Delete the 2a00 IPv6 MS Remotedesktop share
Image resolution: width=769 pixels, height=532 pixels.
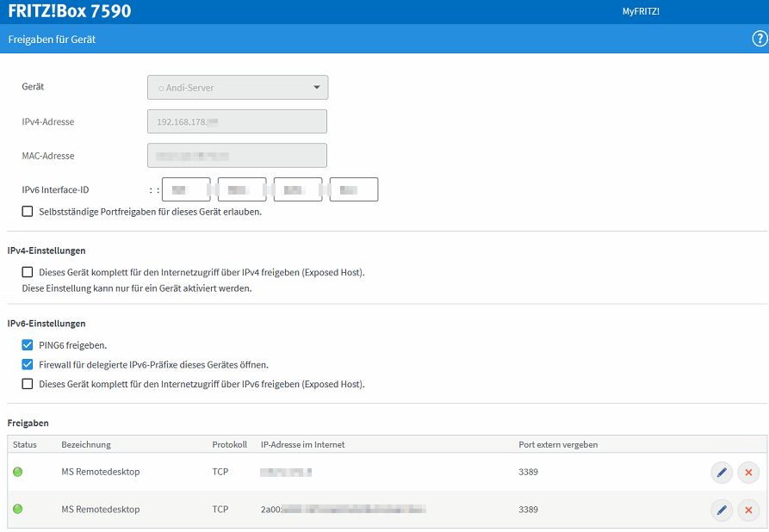[x=748, y=510]
